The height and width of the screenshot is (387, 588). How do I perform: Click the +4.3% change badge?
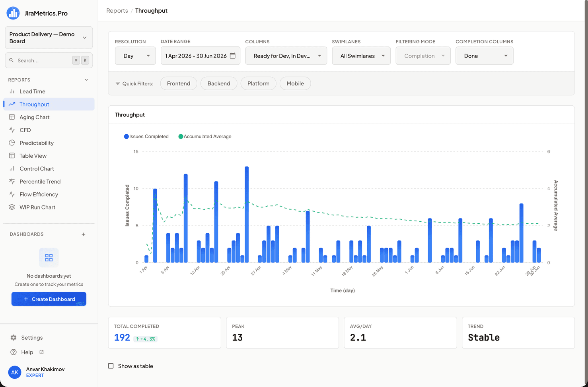click(x=146, y=339)
